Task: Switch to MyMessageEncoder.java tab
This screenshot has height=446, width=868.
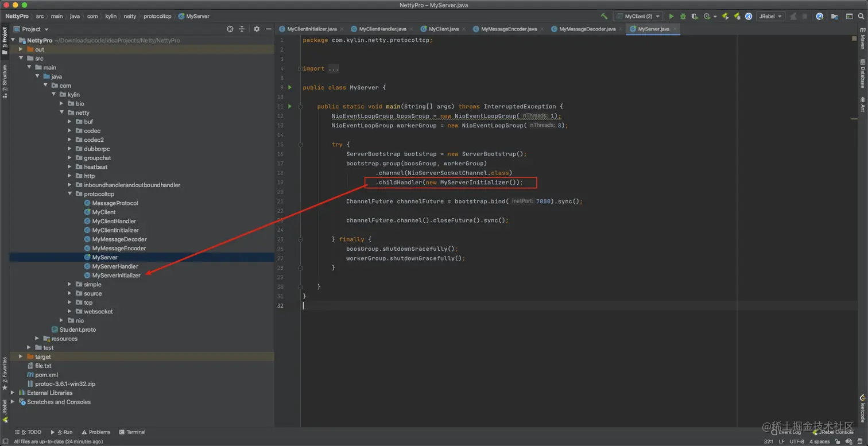Action: pos(509,29)
